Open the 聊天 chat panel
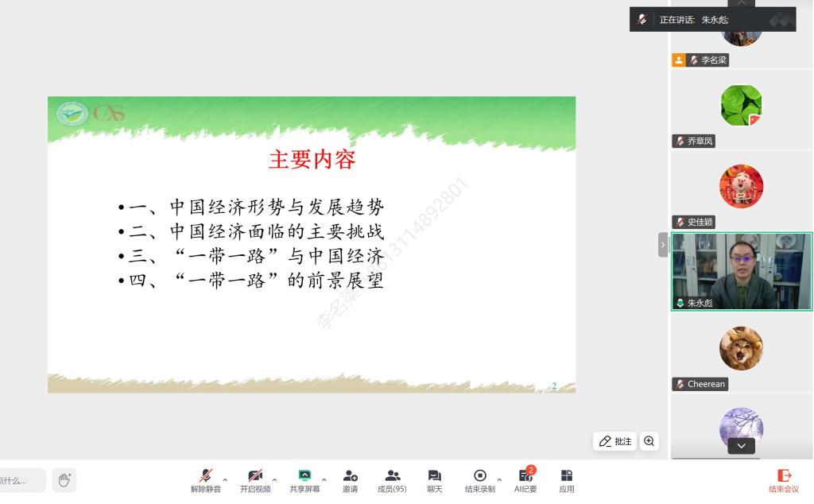Viewport: 814px width, 504px height. click(435, 480)
